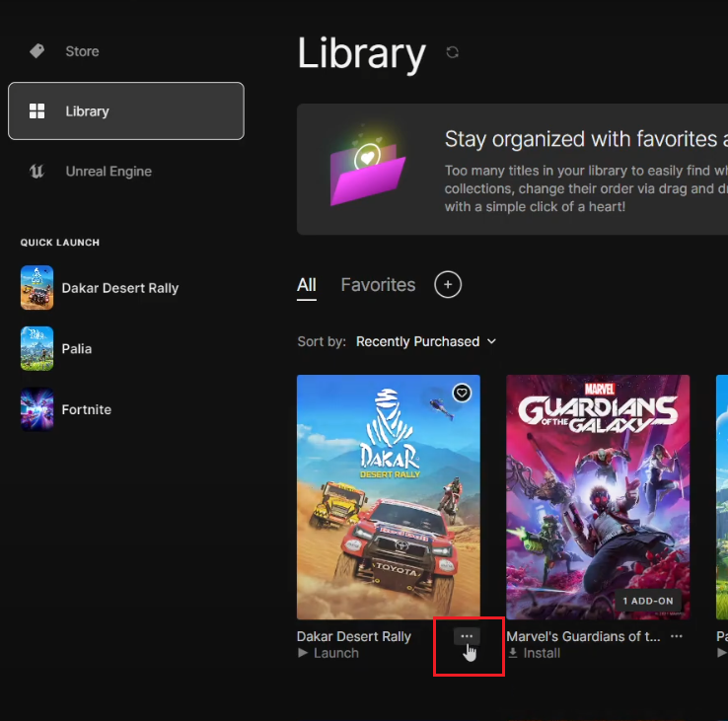Launch Dakar Desert Rally
This screenshot has width=728, height=721.
pyautogui.click(x=328, y=653)
